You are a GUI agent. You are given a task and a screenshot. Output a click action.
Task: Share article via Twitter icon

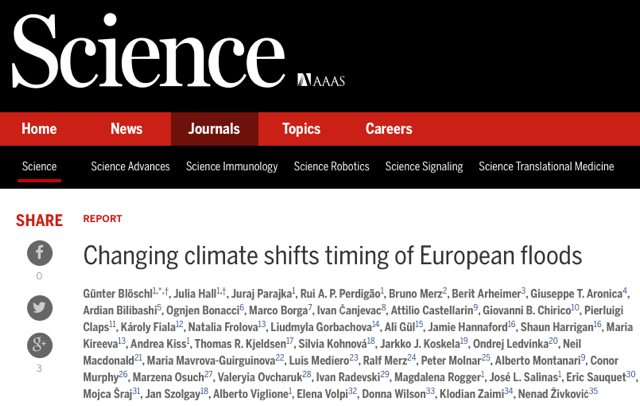point(39,308)
